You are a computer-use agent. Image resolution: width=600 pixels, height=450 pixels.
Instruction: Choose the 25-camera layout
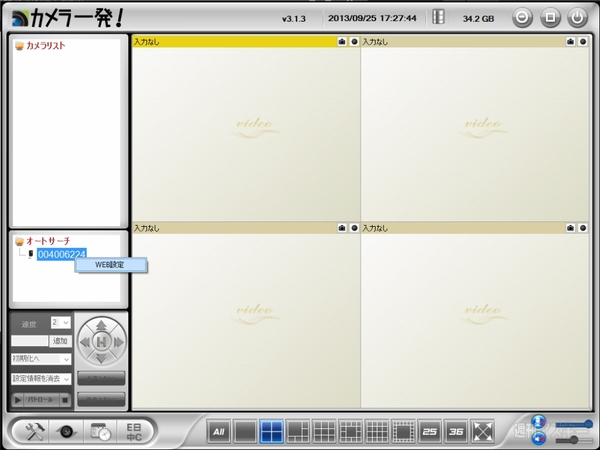[x=430, y=432]
